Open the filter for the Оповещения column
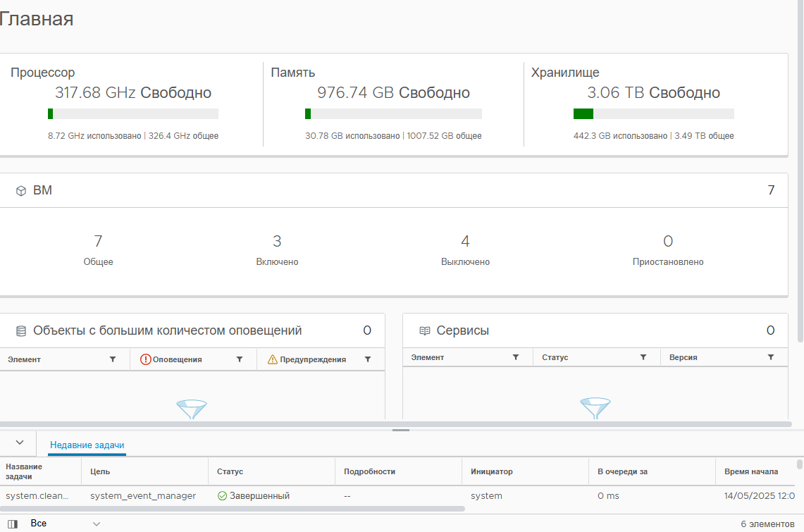Image resolution: width=804 pixels, height=532 pixels. (240, 359)
